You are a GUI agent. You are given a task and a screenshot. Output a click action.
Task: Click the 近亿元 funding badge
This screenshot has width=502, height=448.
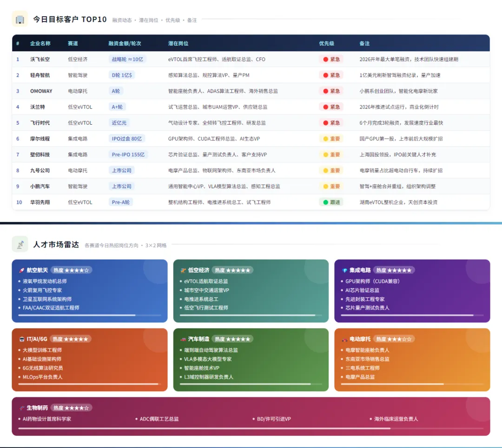(119, 123)
